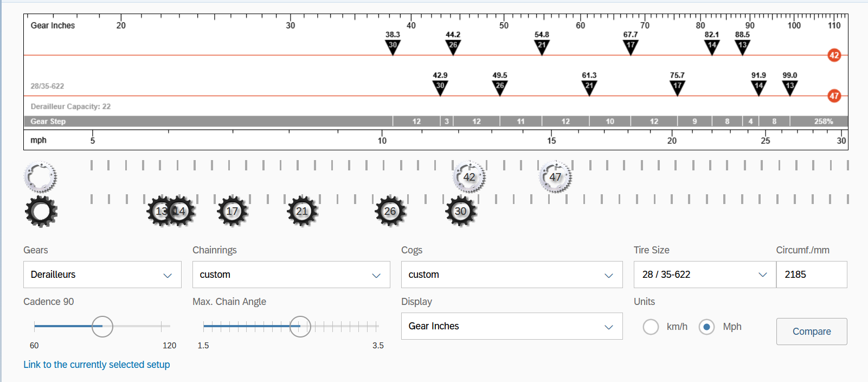Open the link to currently selected setup
This screenshot has height=382, width=868.
97,365
